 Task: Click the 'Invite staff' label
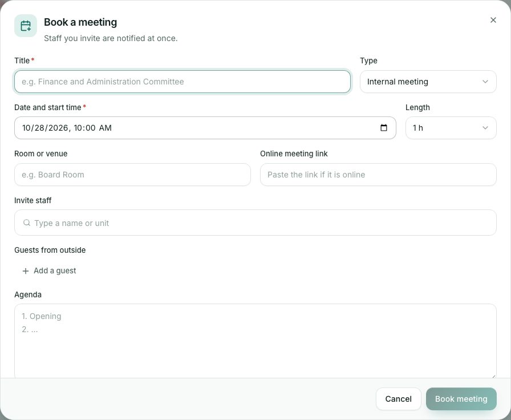click(33, 200)
